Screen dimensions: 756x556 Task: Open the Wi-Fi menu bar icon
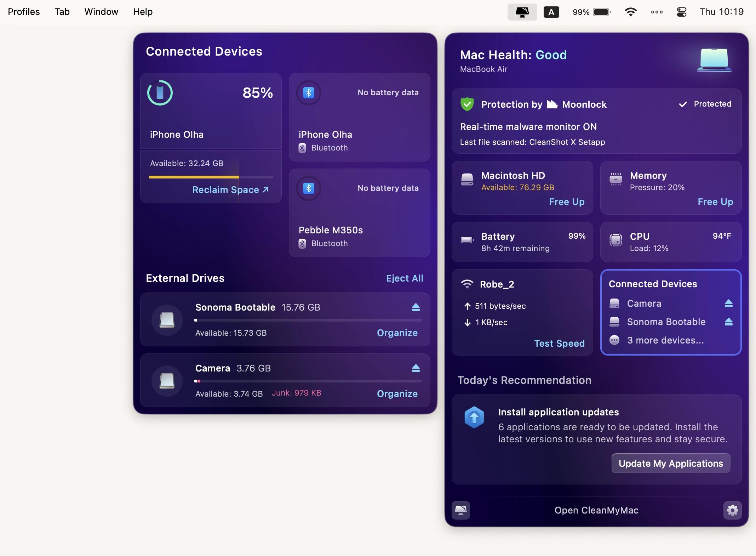click(631, 12)
